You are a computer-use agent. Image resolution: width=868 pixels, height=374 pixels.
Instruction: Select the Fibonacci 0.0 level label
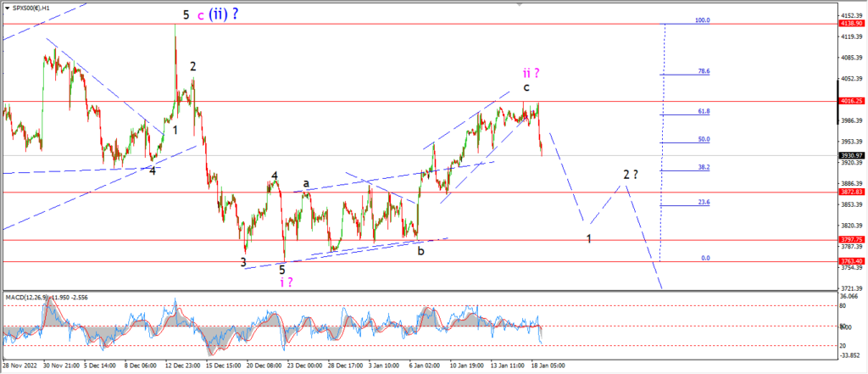706,258
